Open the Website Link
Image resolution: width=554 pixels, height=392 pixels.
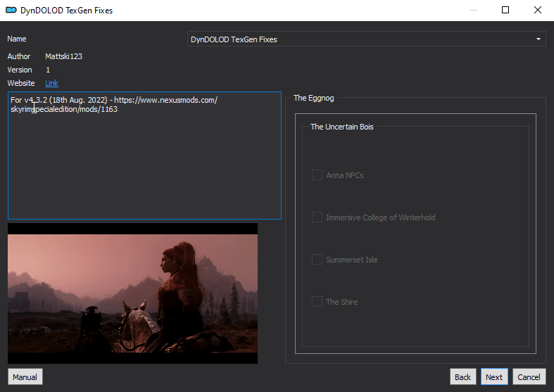(51, 83)
